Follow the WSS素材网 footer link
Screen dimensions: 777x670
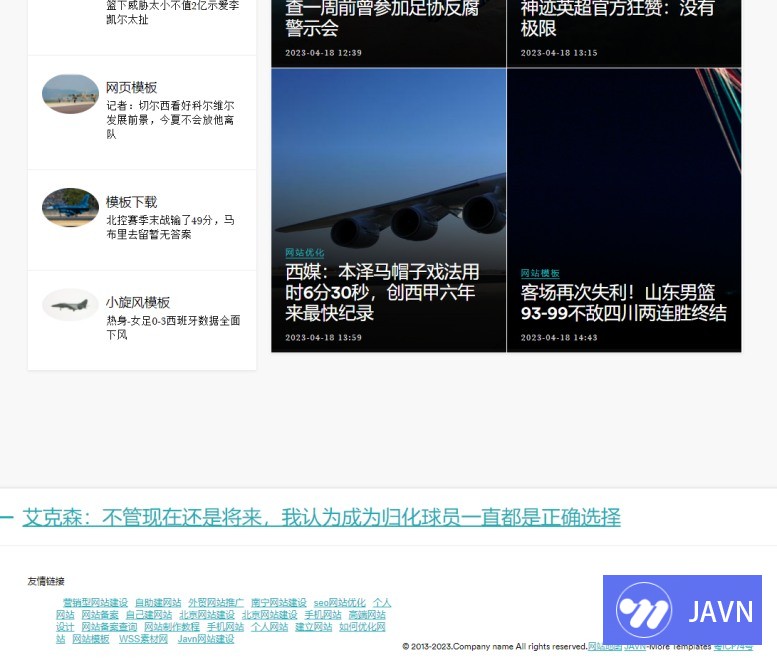click(x=143, y=639)
